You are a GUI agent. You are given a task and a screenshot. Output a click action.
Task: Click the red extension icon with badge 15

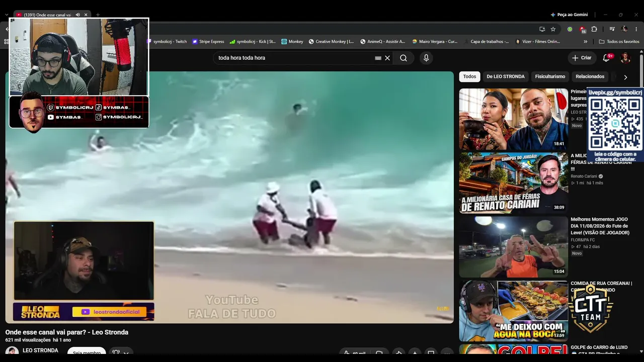pyautogui.click(x=582, y=29)
